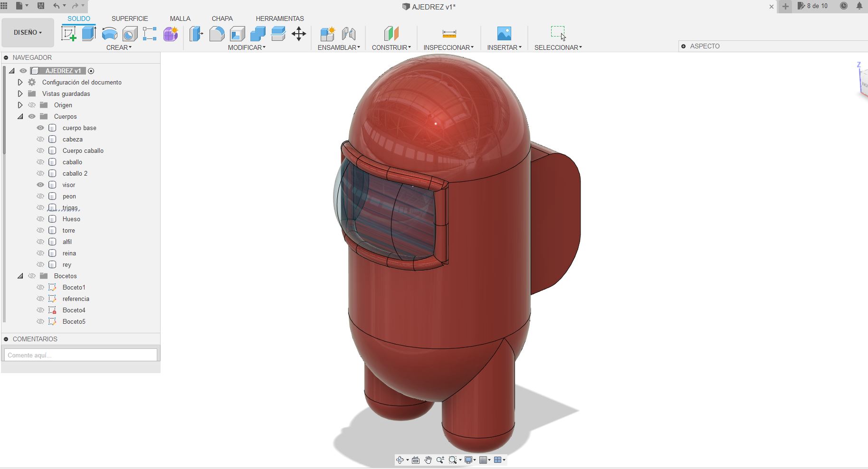Expand the Origen folder
Viewport: 868px width, 469px height.
20,105
